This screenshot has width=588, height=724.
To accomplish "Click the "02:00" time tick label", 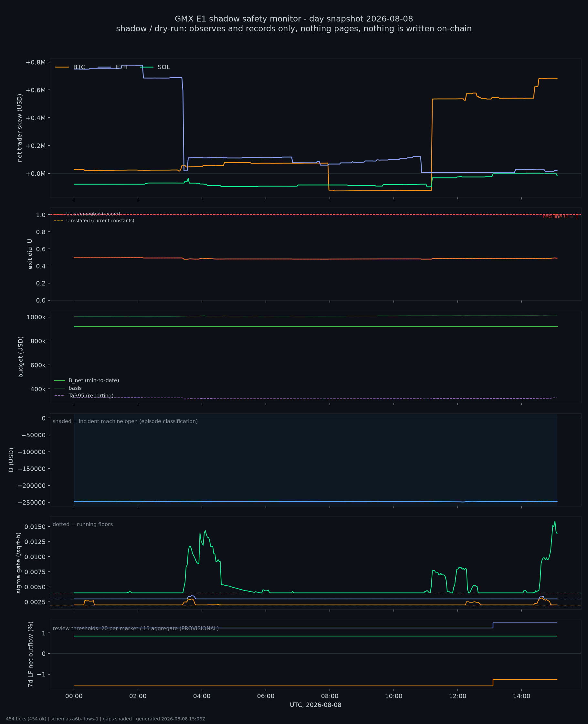I will 138,696.
